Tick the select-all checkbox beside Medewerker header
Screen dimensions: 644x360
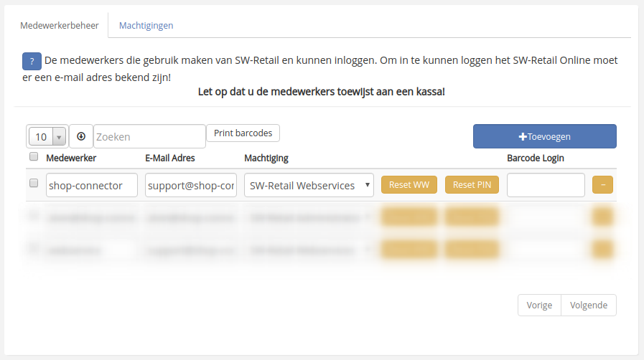point(34,156)
